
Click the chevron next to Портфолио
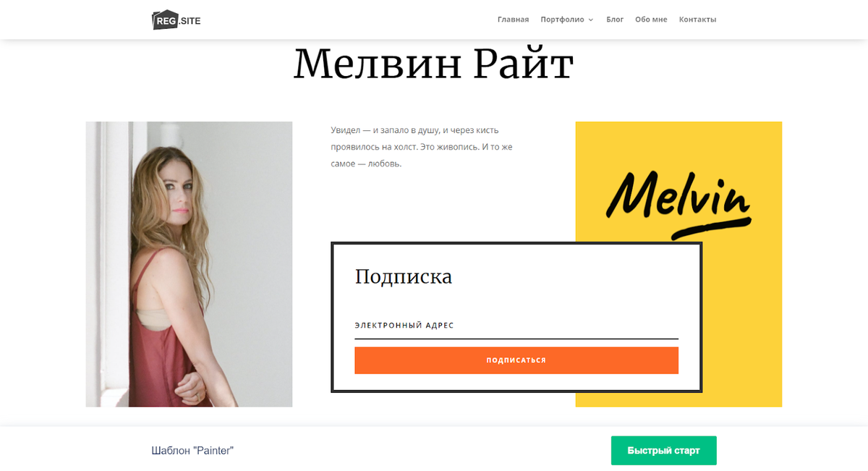(x=590, y=20)
